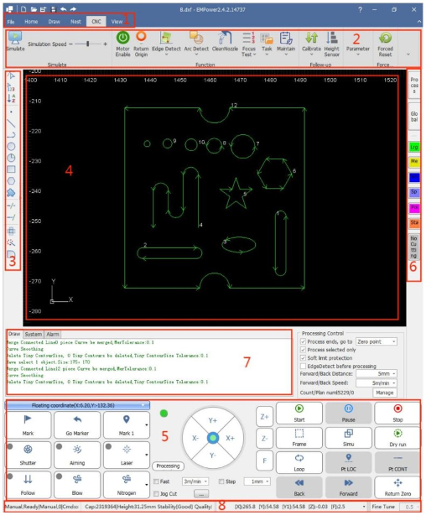The height and width of the screenshot is (516, 426).
Task: Click the Aiming control button
Action: [x=77, y=454]
